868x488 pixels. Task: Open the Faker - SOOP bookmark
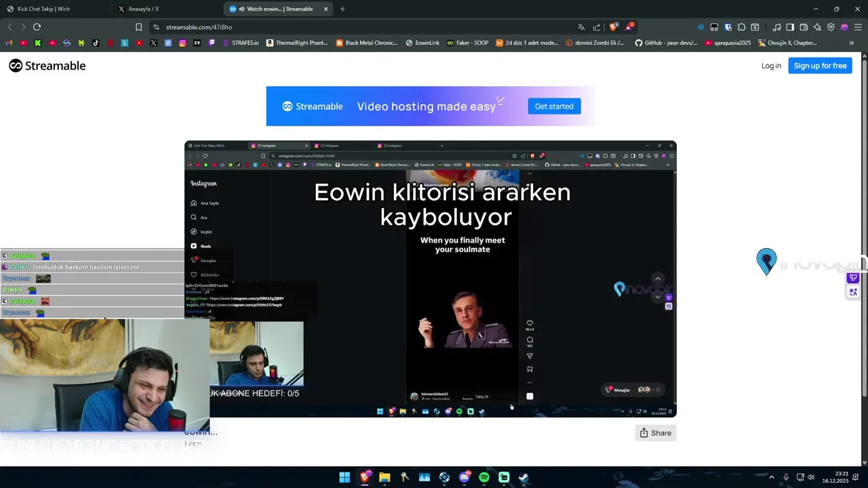[x=468, y=43]
